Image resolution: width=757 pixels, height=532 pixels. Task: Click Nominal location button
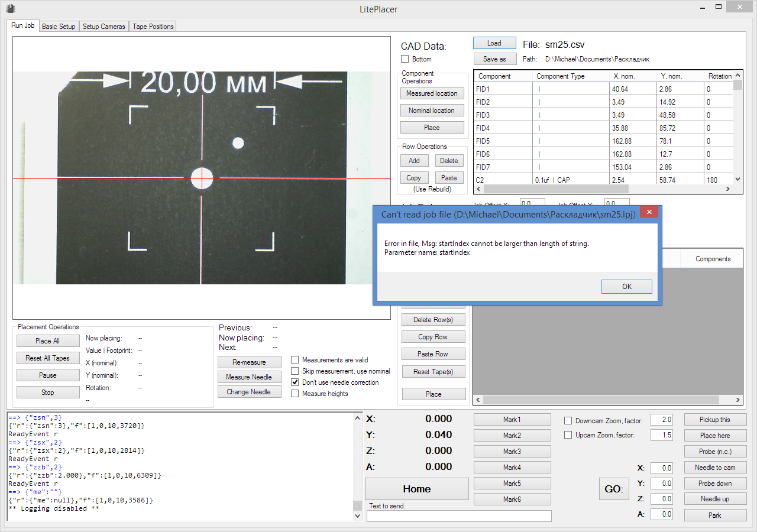[432, 111]
